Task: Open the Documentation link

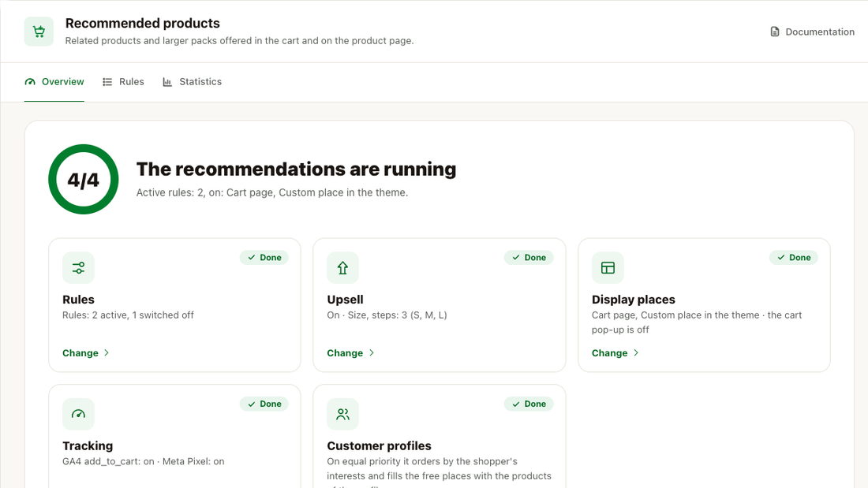Action: coord(813,32)
